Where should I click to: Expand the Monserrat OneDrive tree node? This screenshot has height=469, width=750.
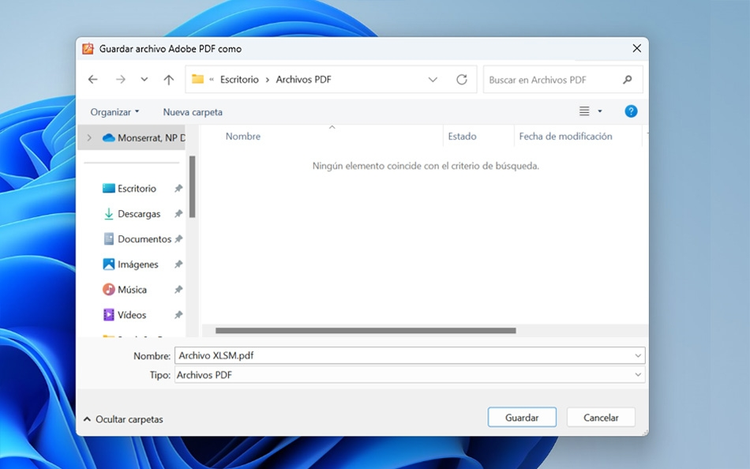tap(89, 138)
